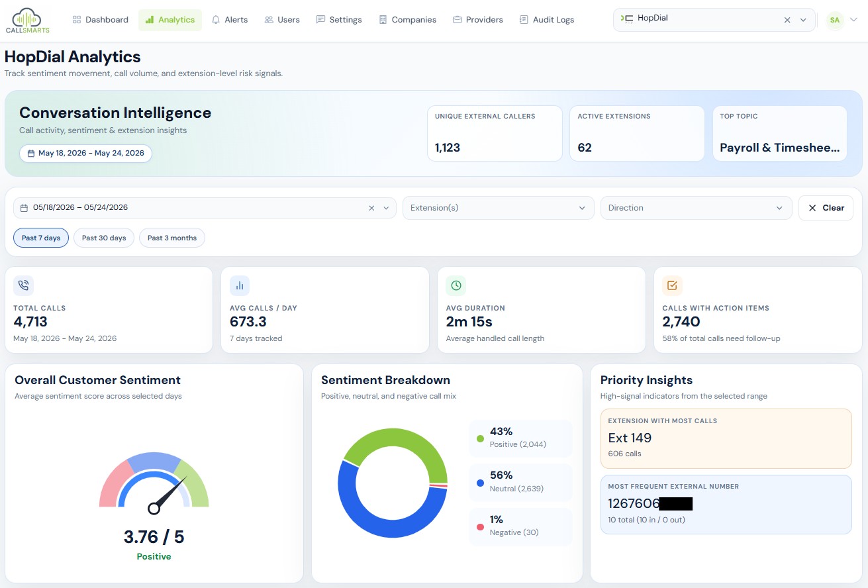Click the Clear filters button
The image size is (868, 588).
826,208
